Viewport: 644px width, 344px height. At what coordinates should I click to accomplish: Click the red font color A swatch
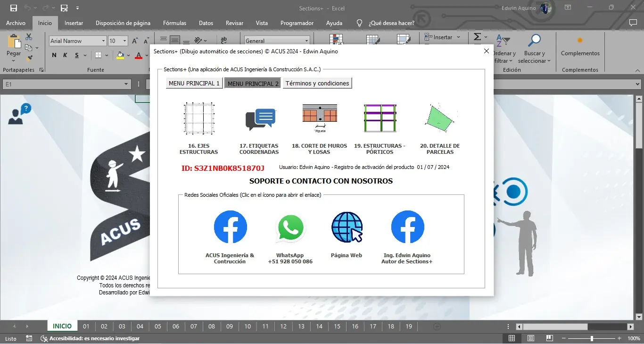point(139,56)
